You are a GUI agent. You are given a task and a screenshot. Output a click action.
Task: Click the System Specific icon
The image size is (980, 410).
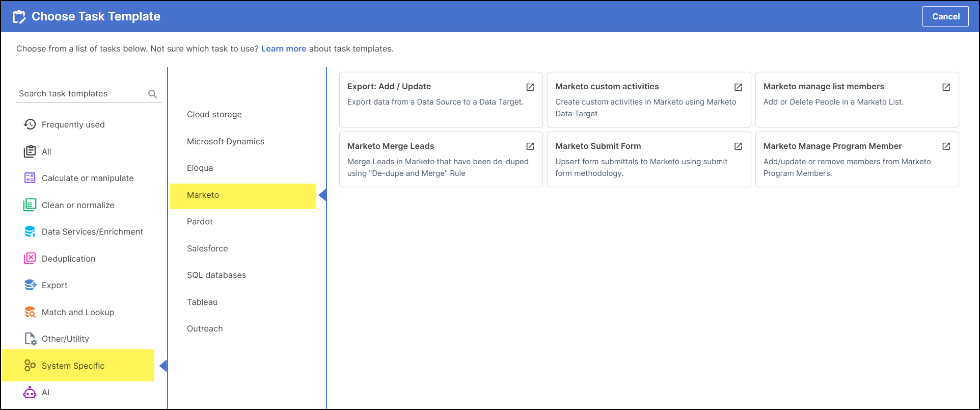coord(30,366)
